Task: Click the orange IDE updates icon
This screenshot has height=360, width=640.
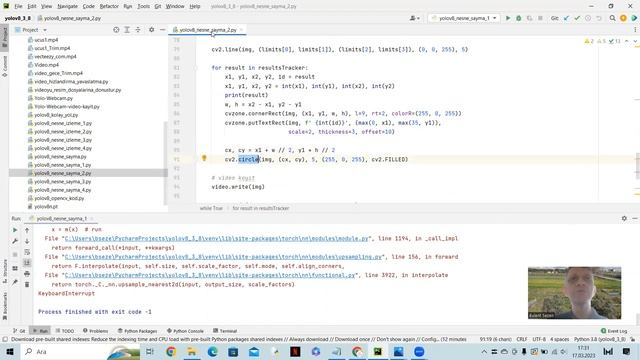Action: click(x=623, y=18)
